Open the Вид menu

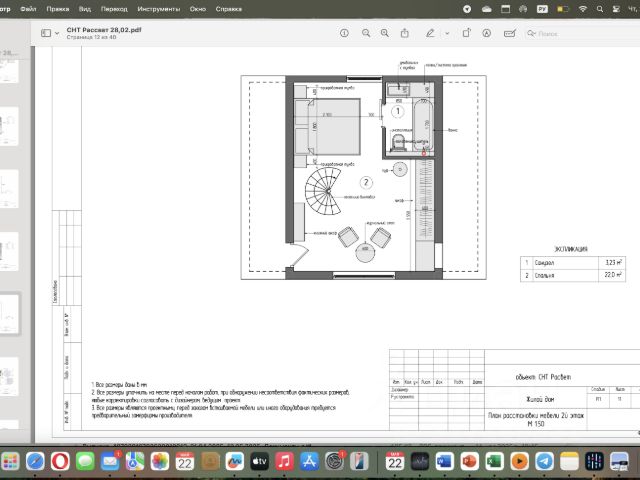(x=84, y=9)
